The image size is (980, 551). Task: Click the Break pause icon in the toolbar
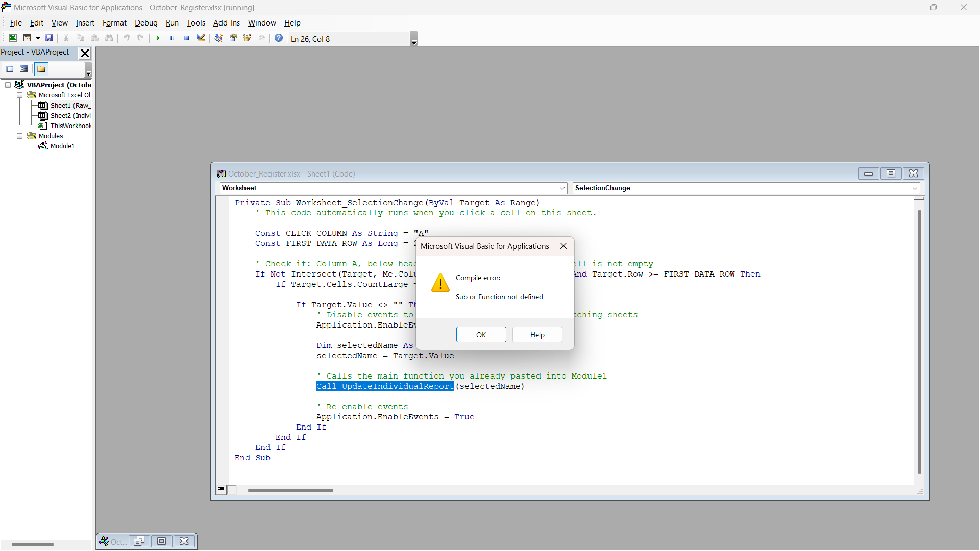tap(173, 38)
